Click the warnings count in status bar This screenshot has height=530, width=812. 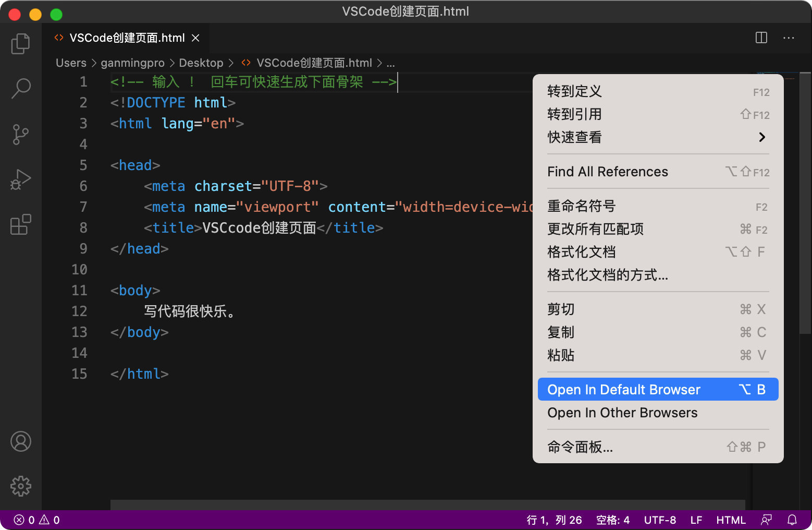point(50,520)
